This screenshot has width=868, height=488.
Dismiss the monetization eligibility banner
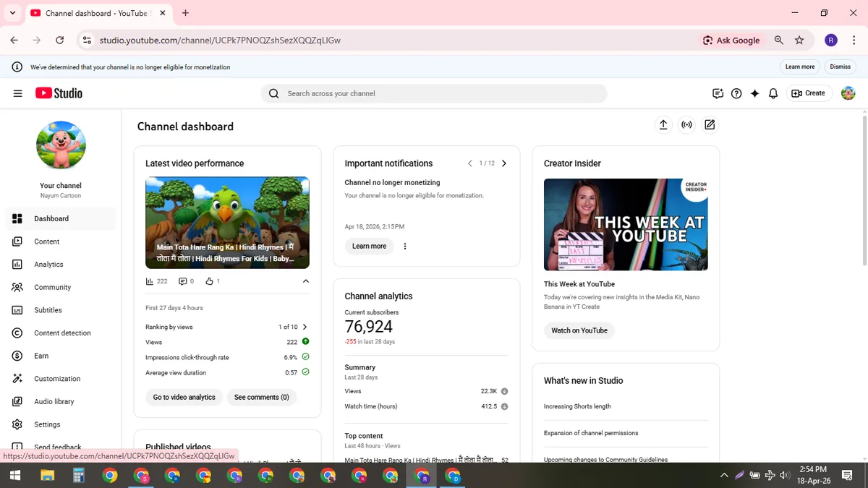pos(841,67)
